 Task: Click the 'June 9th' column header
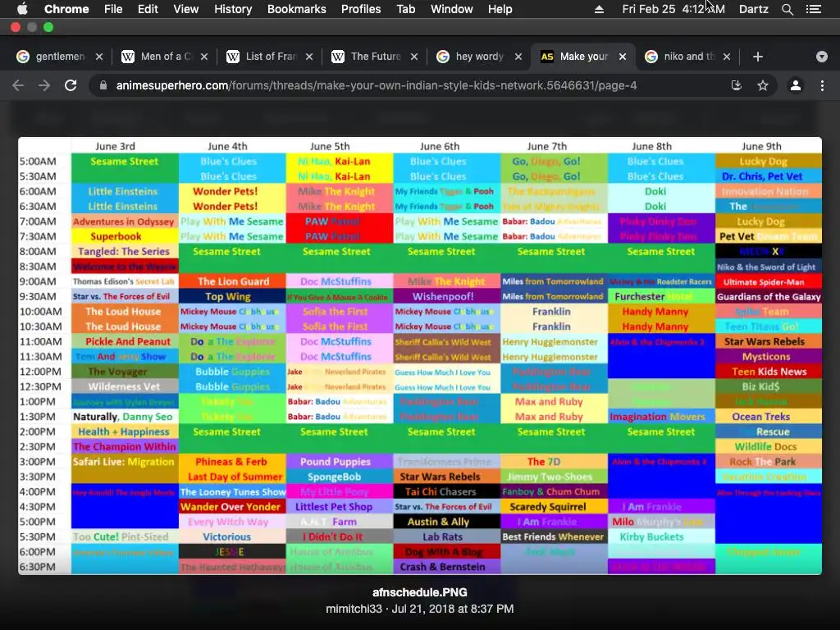761,146
